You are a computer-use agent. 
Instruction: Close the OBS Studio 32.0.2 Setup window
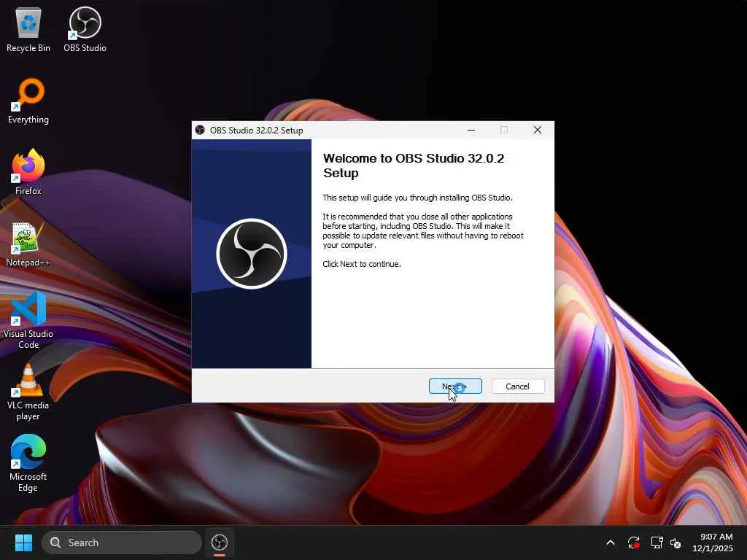538,130
